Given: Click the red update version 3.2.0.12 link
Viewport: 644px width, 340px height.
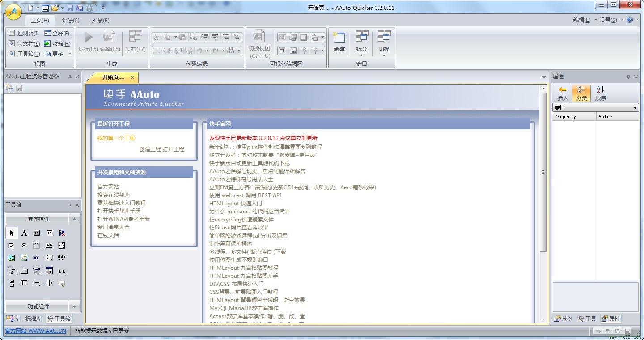Looking at the screenshot, I should click(x=263, y=138).
